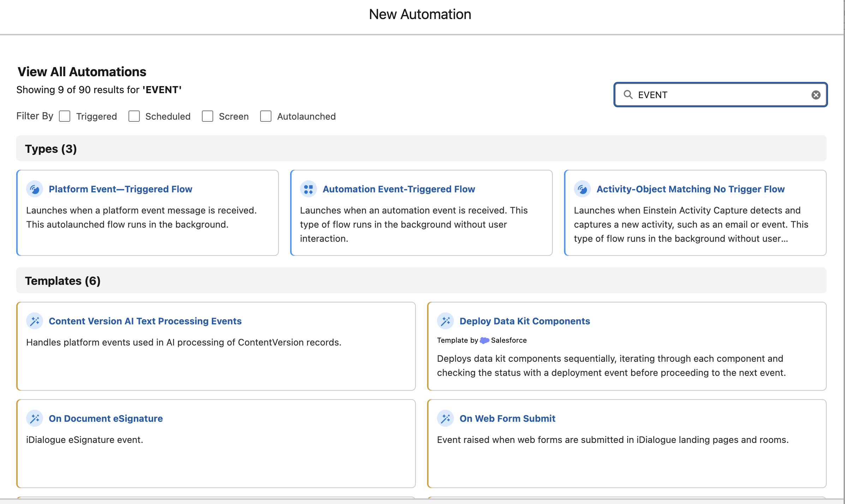Enable the Scheduled filter checkbox
845x504 pixels.
click(x=134, y=116)
